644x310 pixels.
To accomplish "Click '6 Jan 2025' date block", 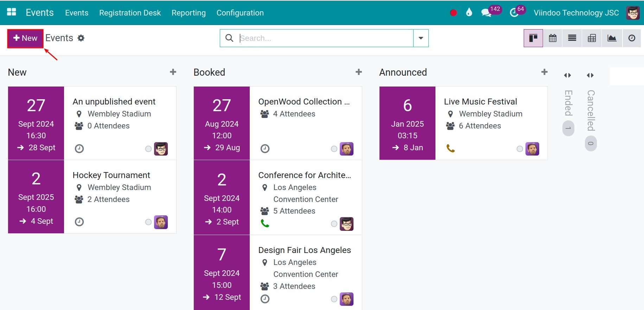I will (x=407, y=123).
